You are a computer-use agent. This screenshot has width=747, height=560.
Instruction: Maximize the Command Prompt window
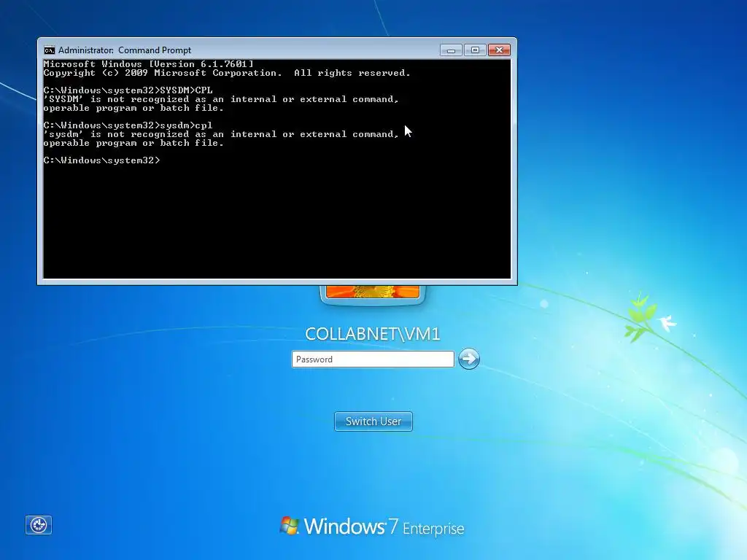[475, 50]
